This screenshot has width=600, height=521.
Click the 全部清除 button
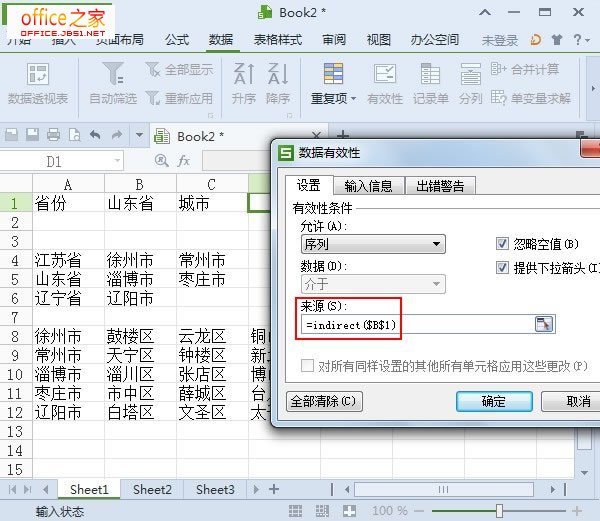click(322, 401)
